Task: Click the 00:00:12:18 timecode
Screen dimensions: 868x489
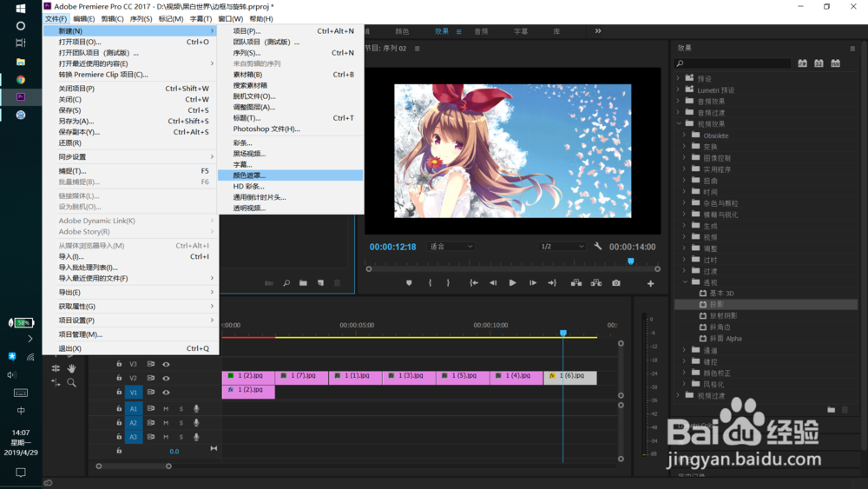Action: pos(392,247)
